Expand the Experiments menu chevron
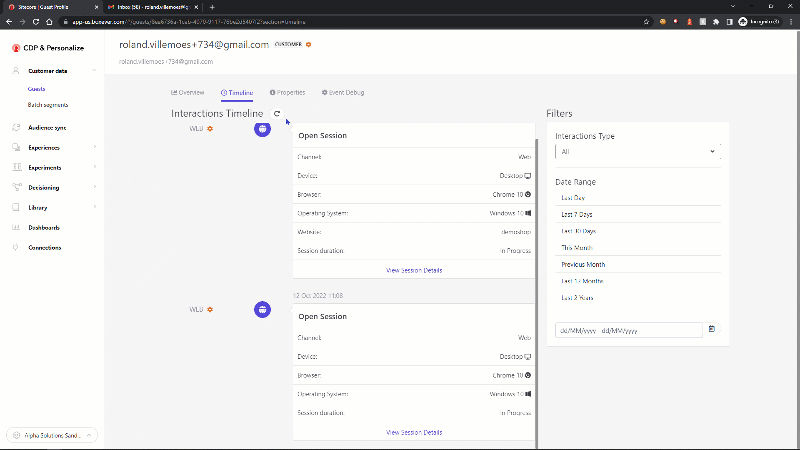This screenshot has height=450, width=800. tap(95, 167)
